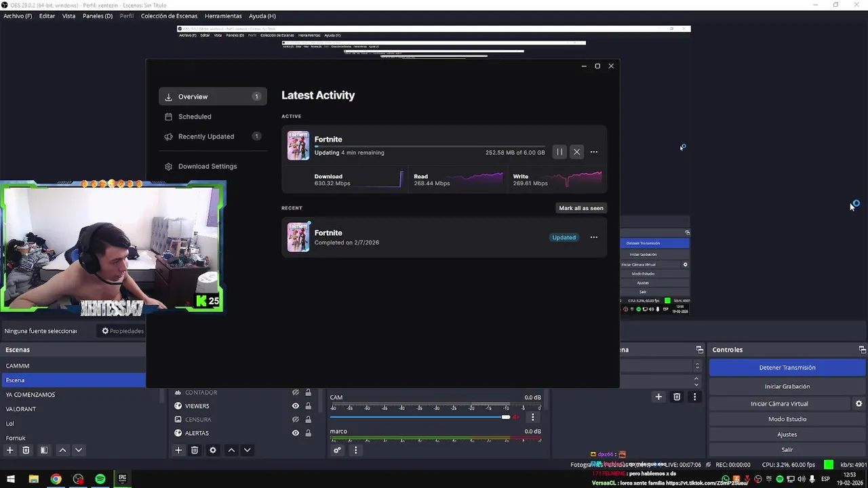The width and height of the screenshot is (868, 488).
Task: Open Archivo menu
Action: [x=18, y=16]
